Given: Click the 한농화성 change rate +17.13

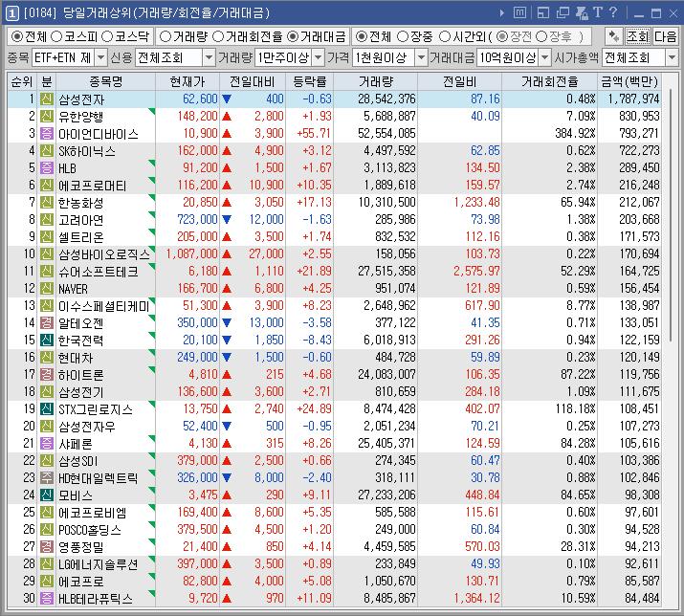Looking at the screenshot, I should 314,203.
